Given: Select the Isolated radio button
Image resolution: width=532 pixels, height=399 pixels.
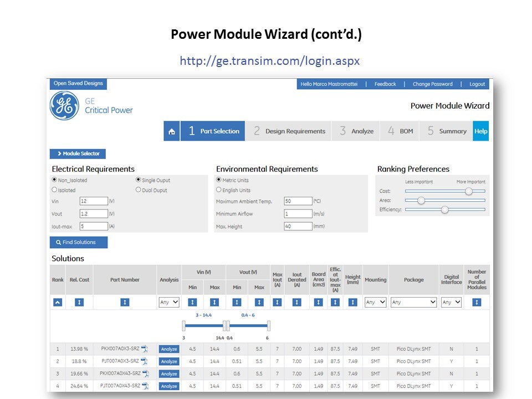Looking at the screenshot, I should [x=54, y=190].
